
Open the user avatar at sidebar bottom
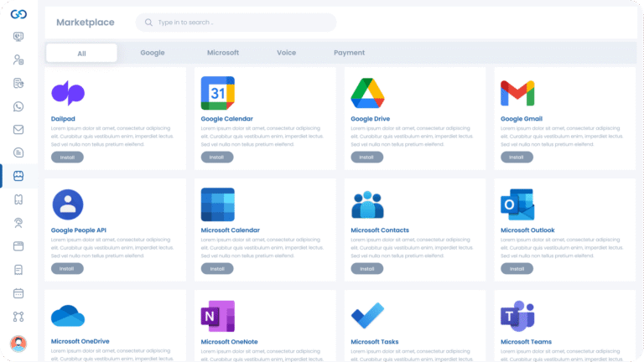[x=18, y=344]
